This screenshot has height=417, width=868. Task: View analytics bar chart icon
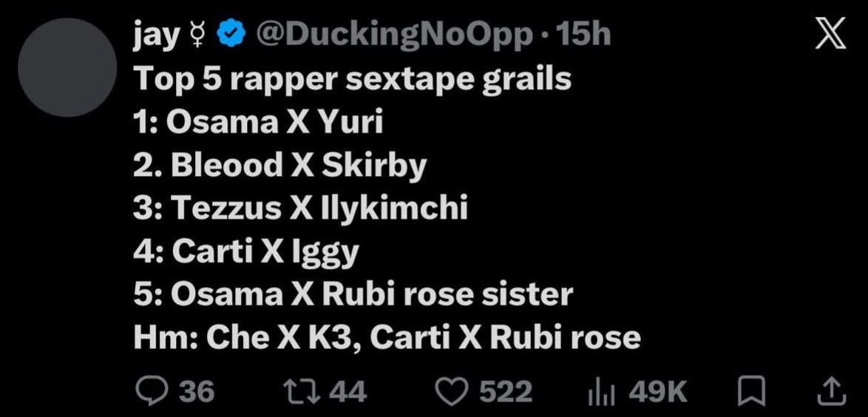(607, 392)
